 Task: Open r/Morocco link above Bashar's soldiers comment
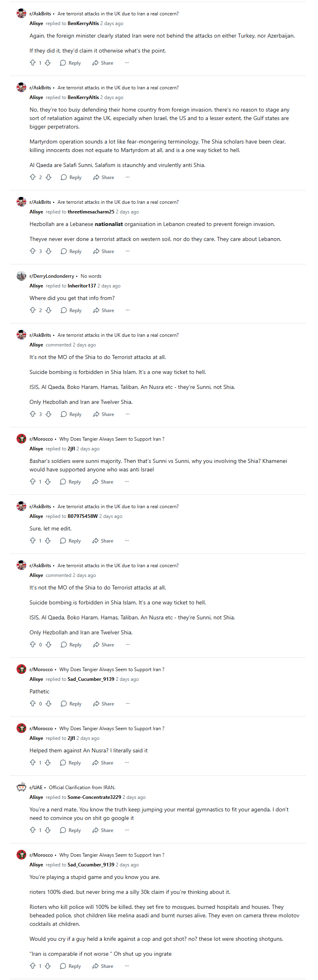coord(41,439)
